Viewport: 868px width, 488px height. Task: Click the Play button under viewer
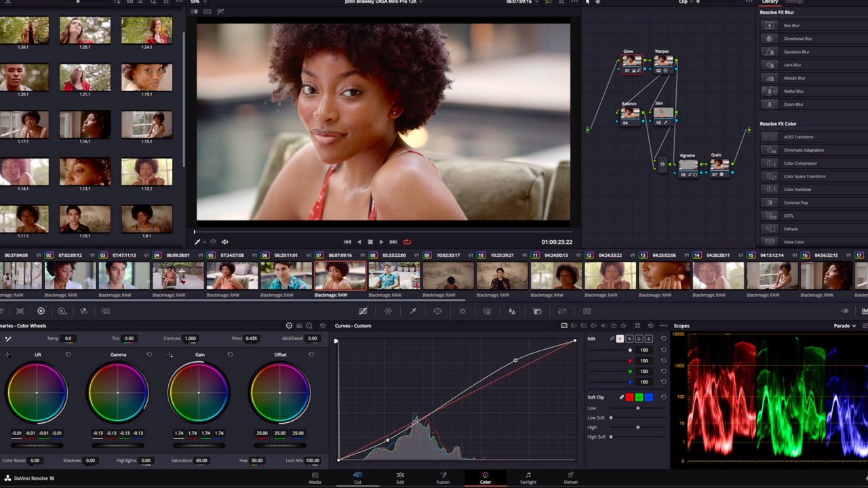(381, 242)
